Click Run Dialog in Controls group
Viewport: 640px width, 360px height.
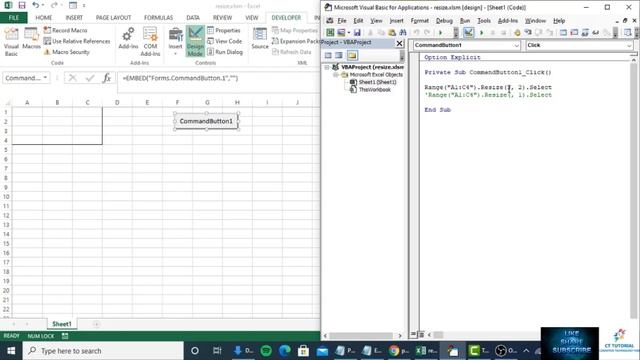(x=225, y=52)
